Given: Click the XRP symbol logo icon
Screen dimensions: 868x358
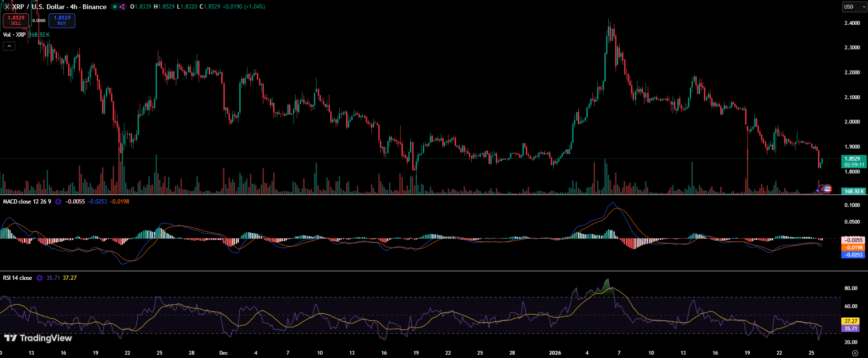Looking at the screenshot, I should [x=7, y=7].
